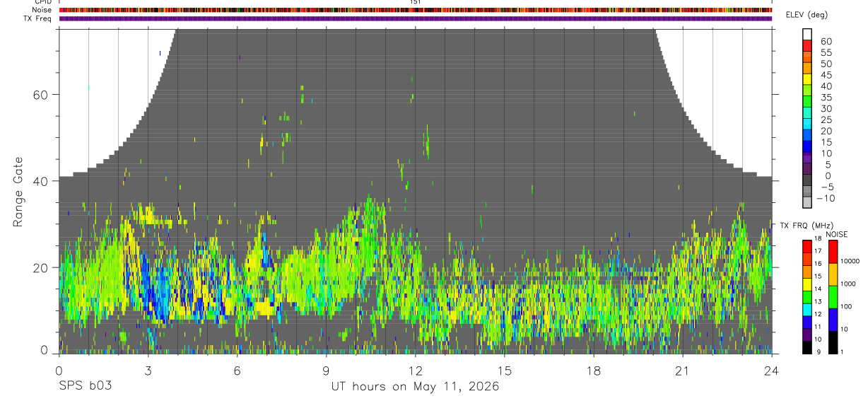Click the yellow segment of TX FRQ colorbar

pos(807,284)
